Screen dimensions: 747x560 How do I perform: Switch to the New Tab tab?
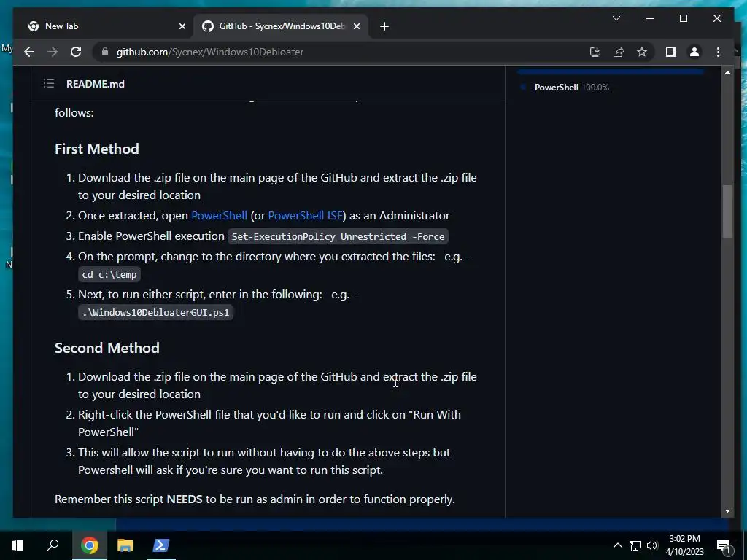107,26
